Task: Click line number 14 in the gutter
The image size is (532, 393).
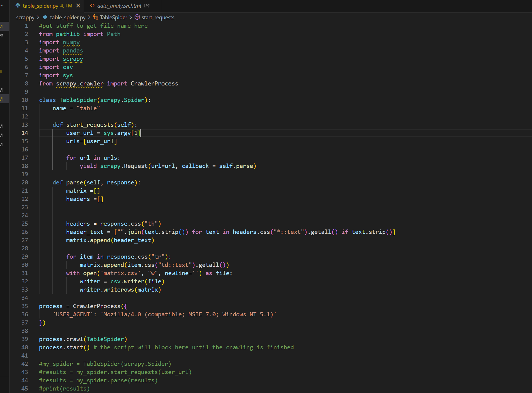Action: (25, 133)
